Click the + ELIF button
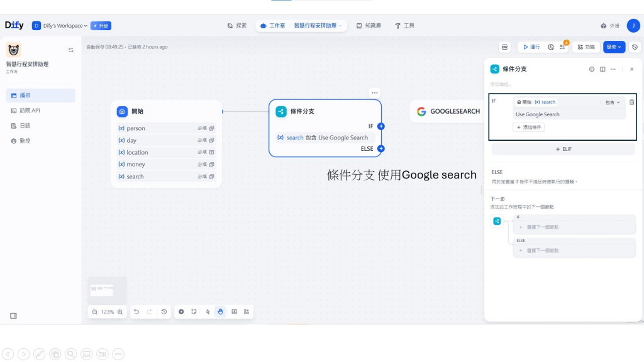Viewport: 644px width, 362px height. [563, 149]
